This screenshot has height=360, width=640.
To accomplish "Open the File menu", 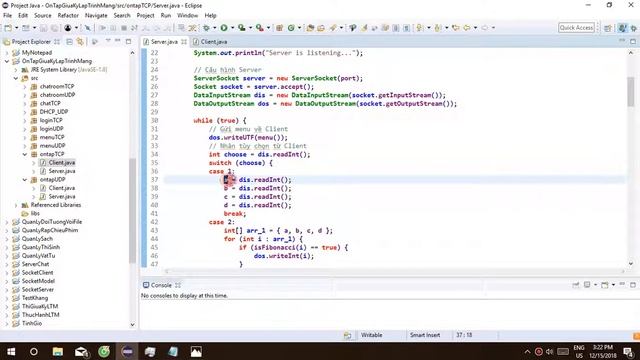I will (7, 16).
